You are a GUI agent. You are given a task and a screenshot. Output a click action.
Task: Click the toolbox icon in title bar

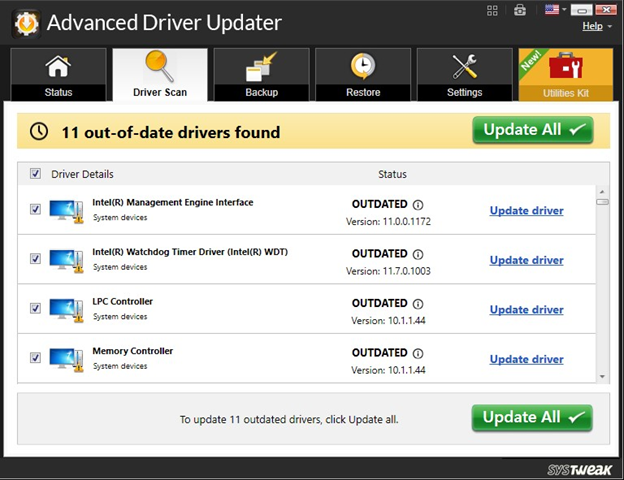[518, 10]
